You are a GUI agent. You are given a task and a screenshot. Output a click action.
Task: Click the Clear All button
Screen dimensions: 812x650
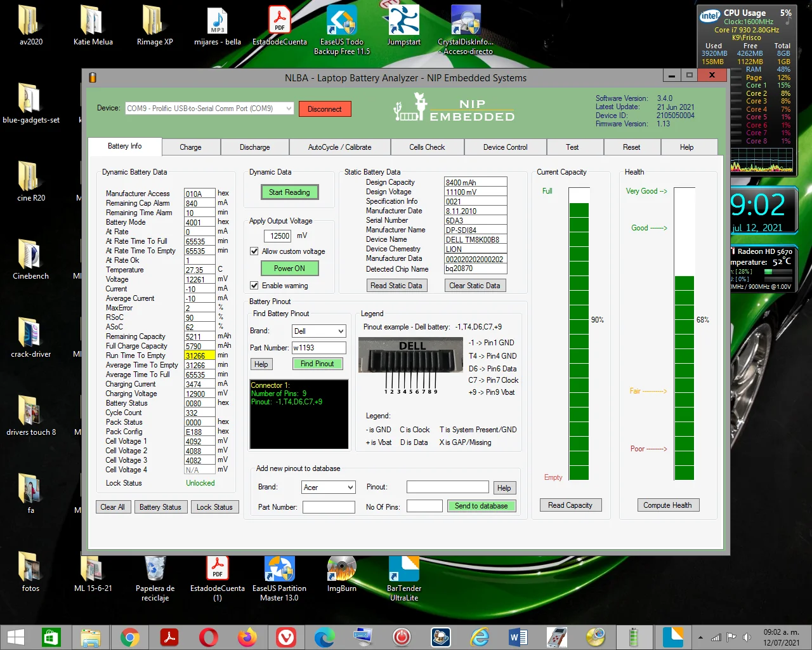pyautogui.click(x=113, y=507)
